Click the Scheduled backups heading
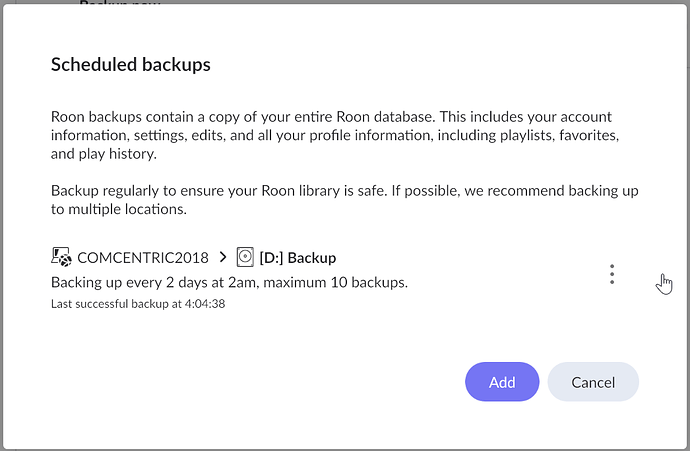The image size is (690, 451). 131,65
